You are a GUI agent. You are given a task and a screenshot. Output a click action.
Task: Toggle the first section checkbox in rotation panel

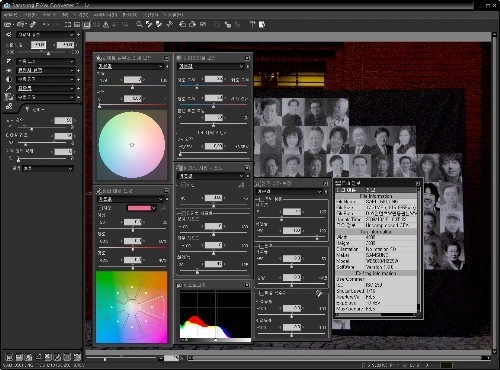[262, 199]
